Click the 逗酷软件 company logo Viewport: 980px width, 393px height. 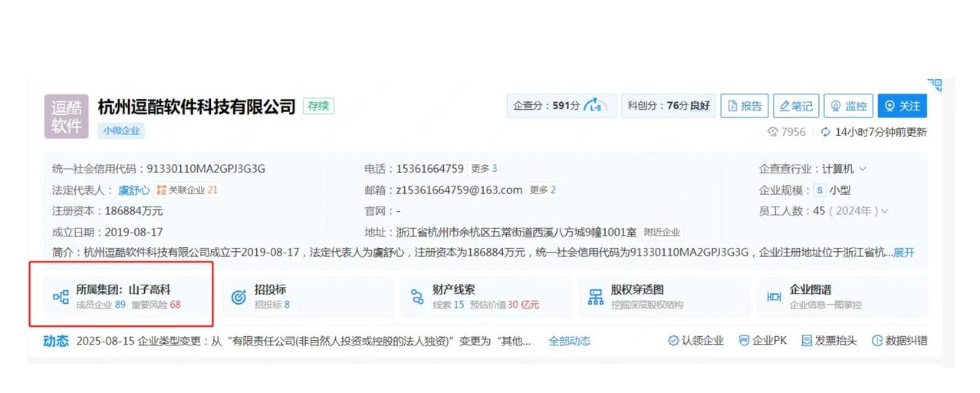click(67, 116)
